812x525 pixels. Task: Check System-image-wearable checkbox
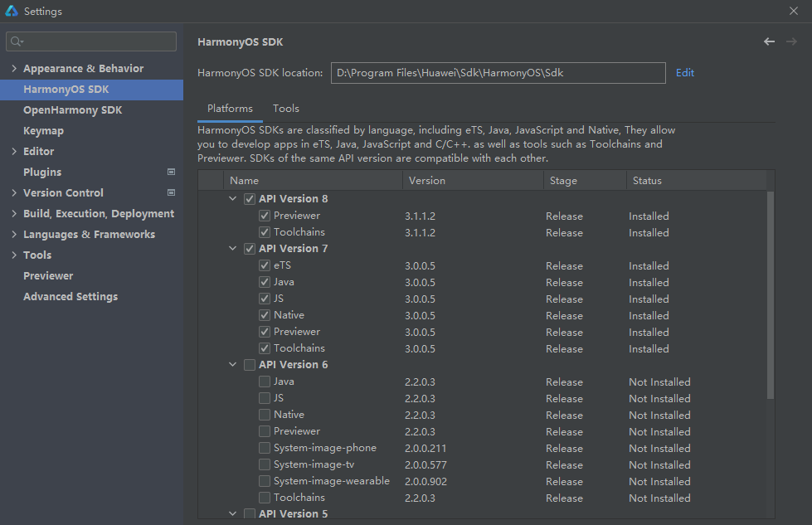click(265, 480)
